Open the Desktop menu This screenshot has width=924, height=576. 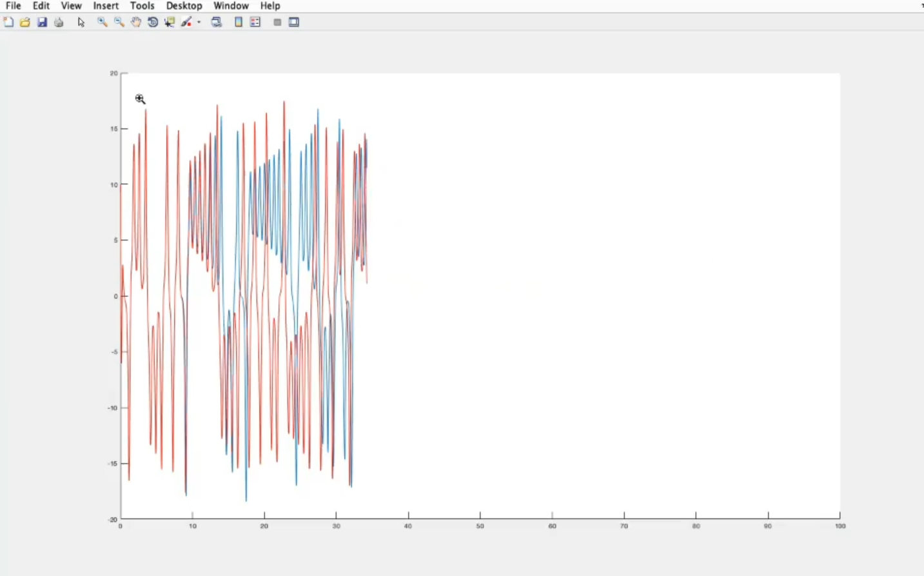click(184, 6)
